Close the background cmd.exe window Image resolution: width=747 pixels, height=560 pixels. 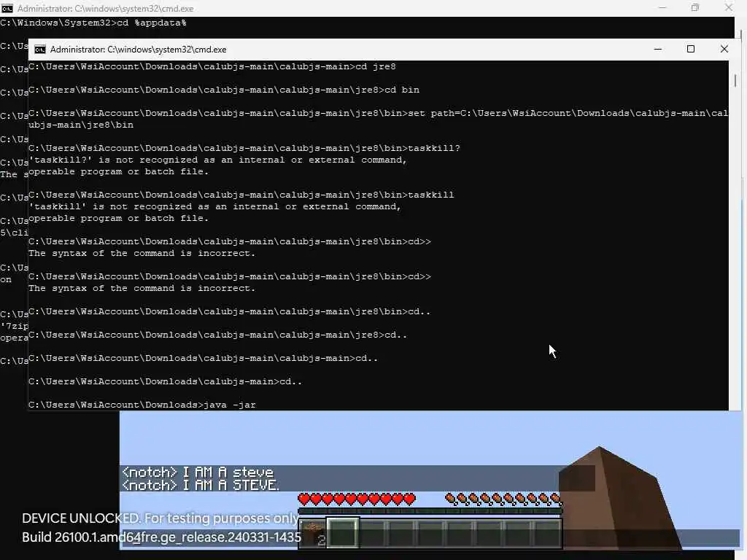coord(729,8)
